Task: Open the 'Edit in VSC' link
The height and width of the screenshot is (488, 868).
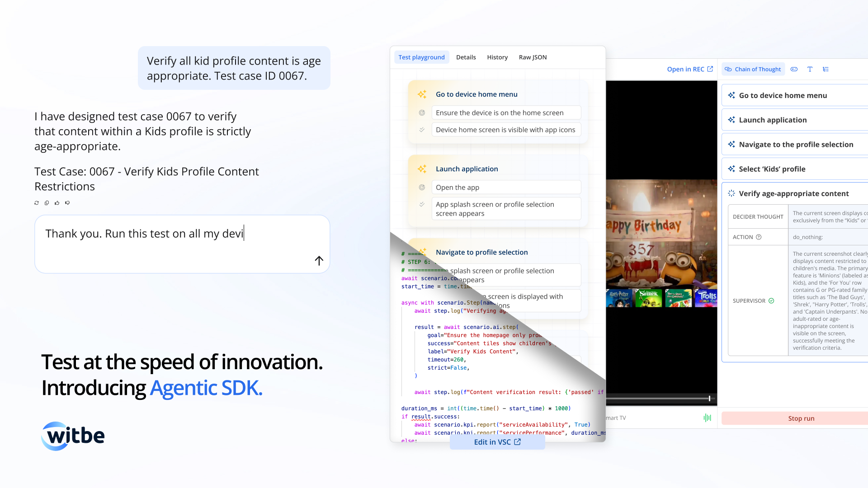Action: 497,442
